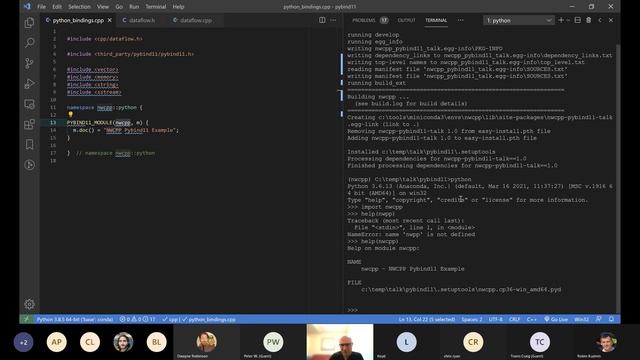Close the python_bindings.cpp tab
640x360 pixels.
109,20
